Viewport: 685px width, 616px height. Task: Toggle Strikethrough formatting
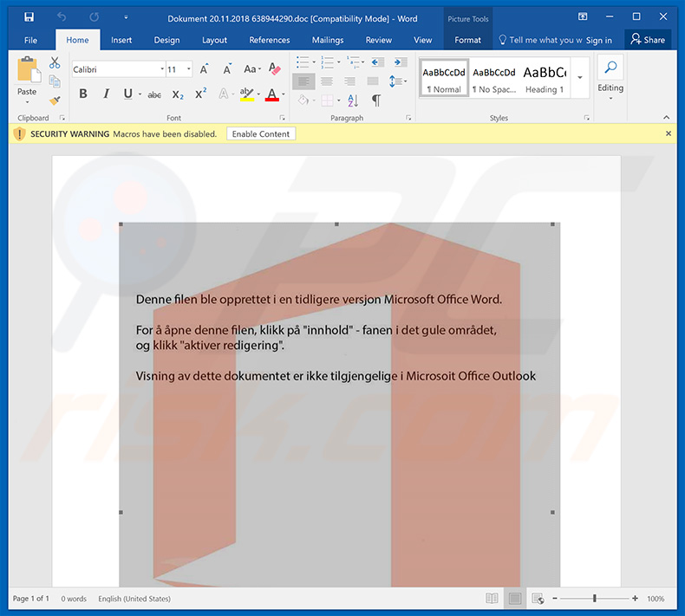click(154, 94)
